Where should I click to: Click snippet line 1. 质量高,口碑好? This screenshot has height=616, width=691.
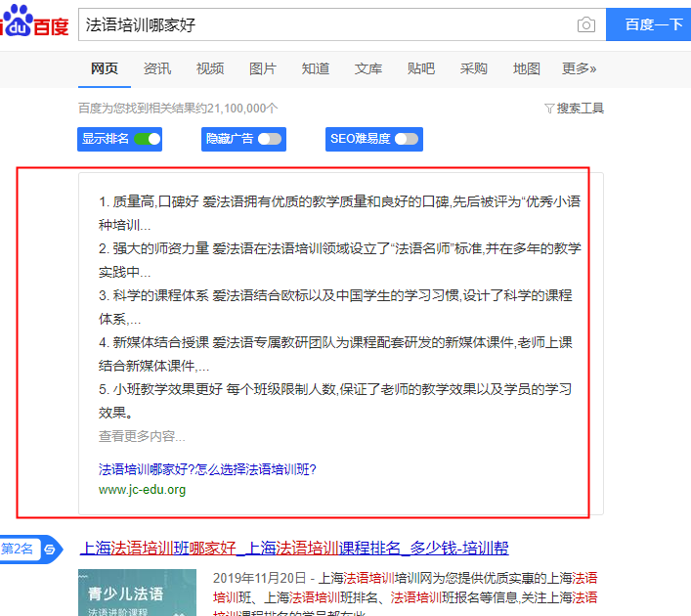pos(340,213)
